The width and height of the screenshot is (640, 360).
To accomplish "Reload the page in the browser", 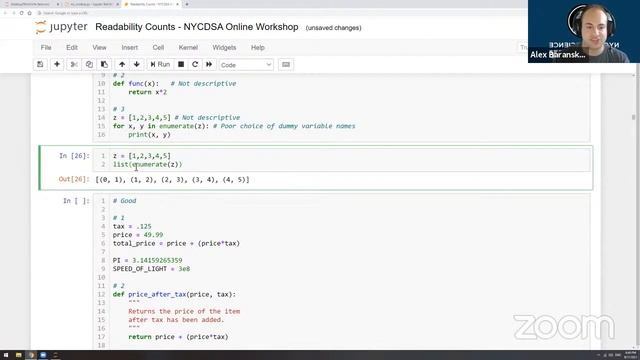I will tap(21, 13).
